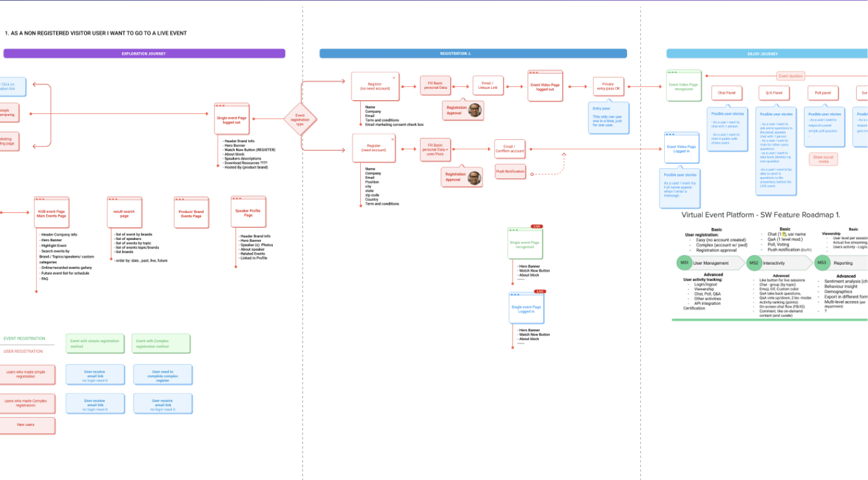The image size is (868, 480).
Task: Click the Interactivity roadmap arrow label
Action: (x=774, y=263)
